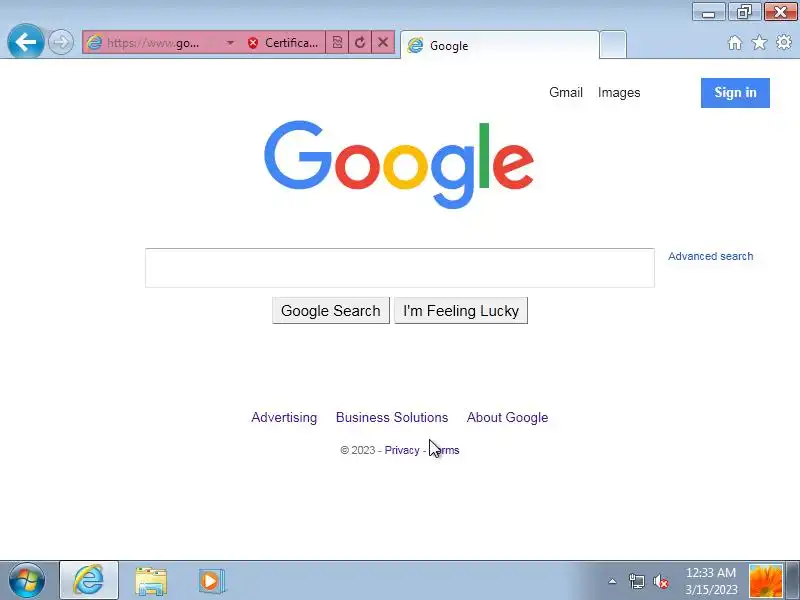This screenshot has height=600, width=800.
Task: Open Windows Explorer from the taskbar
Action: [151, 581]
